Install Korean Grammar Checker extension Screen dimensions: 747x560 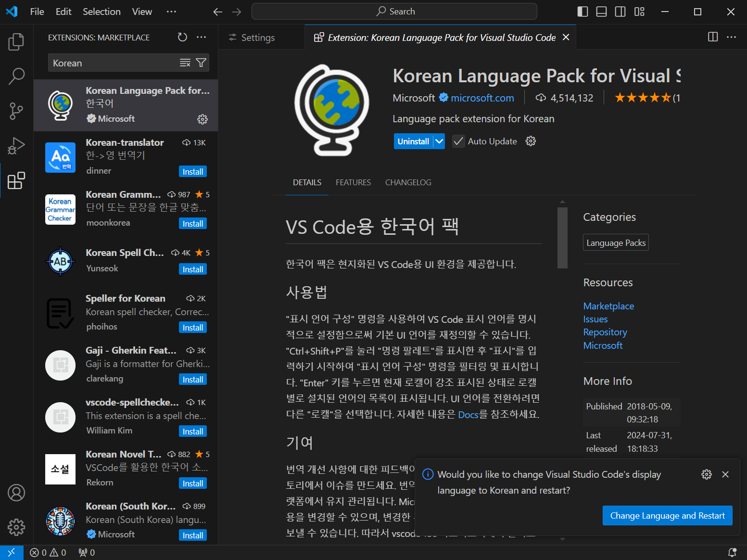coord(193,224)
